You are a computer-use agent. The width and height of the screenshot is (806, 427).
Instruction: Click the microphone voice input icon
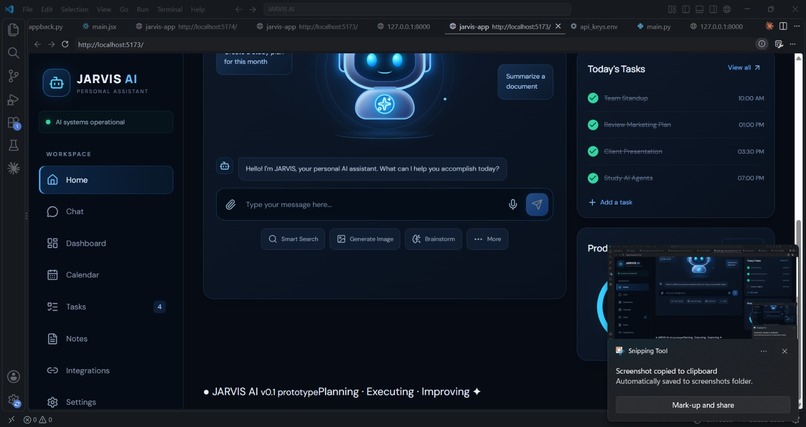click(x=512, y=205)
